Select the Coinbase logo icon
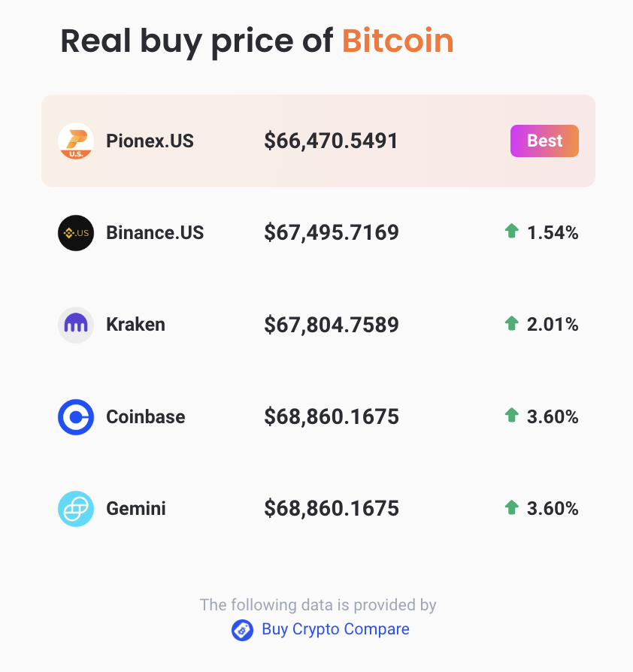633x672 pixels. tap(75, 416)
